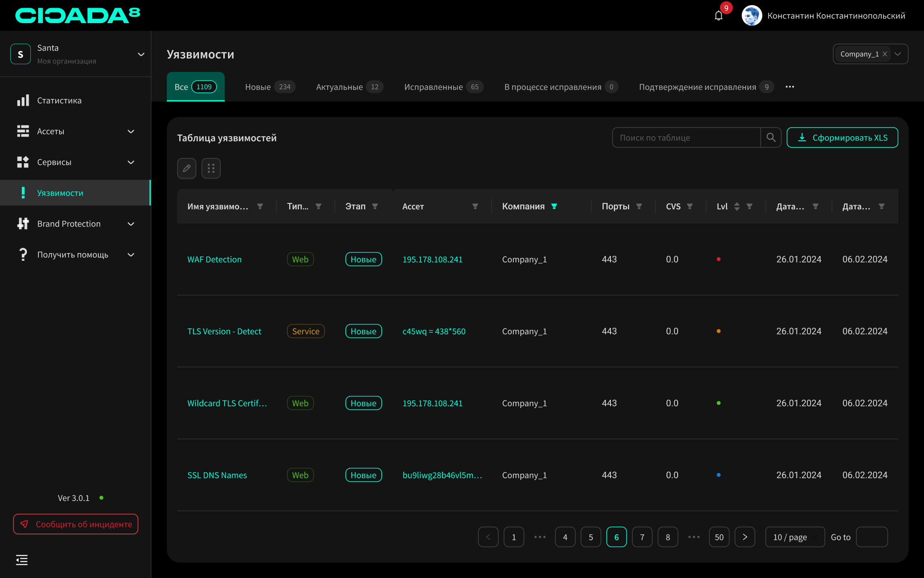Click Сформировать XLS button
The height and width of the screenshot is (578, 924).
tap(842, 137)
